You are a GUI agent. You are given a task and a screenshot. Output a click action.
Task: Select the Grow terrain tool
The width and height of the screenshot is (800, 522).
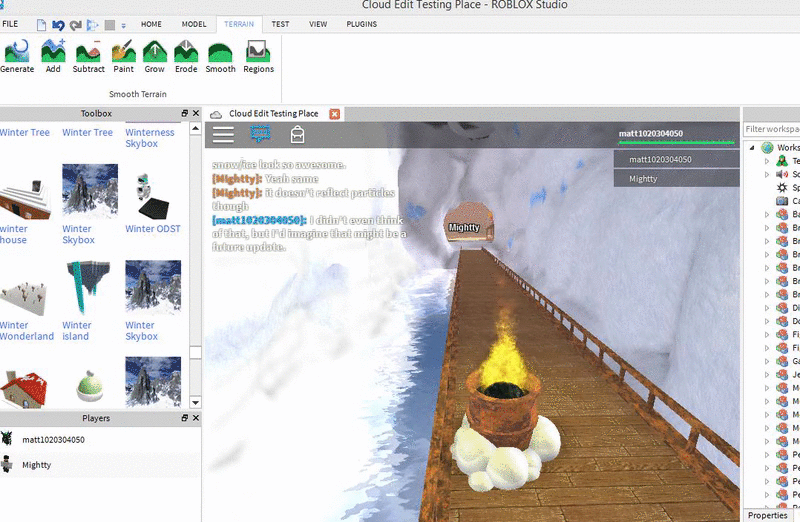click(x=155, y=57)
